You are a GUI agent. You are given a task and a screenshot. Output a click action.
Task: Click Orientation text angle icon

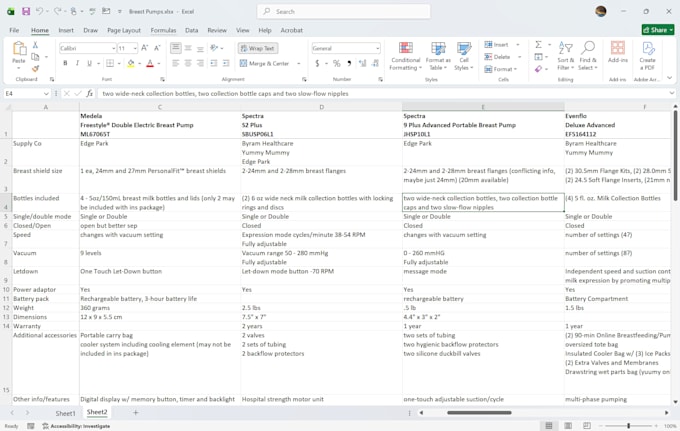click(214, 48)
